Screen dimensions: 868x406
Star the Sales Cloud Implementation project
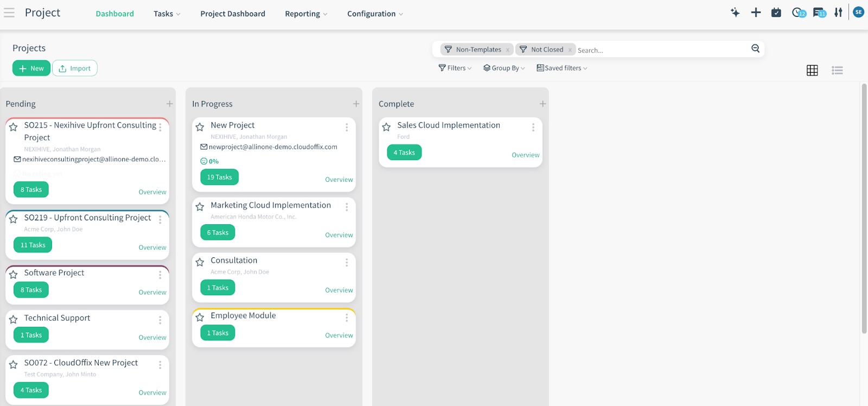(386, 127)
